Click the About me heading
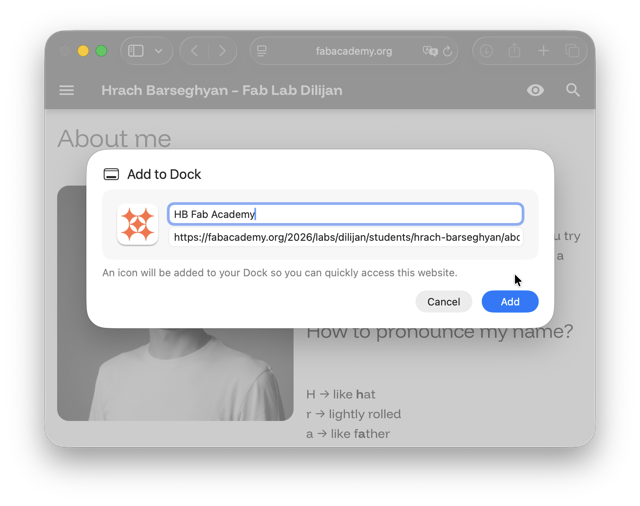The image size is (640, 506). (x=114, y=139)
